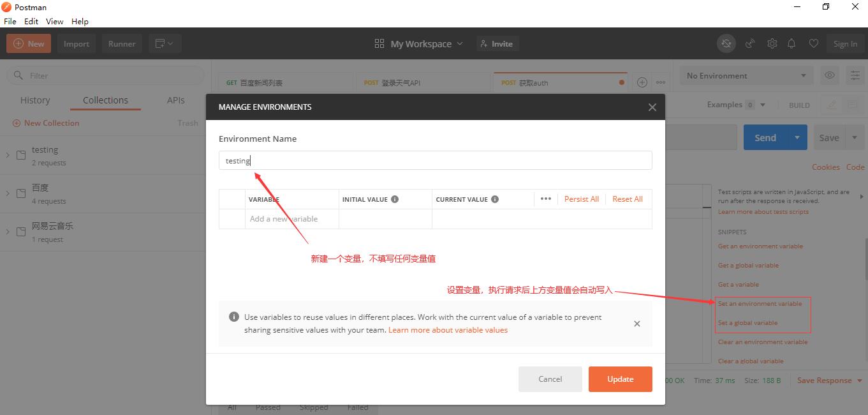Open settings gear icon
The height and width of the screenshot is (415, 868).
pyautogui.click(x=772, y=43)
